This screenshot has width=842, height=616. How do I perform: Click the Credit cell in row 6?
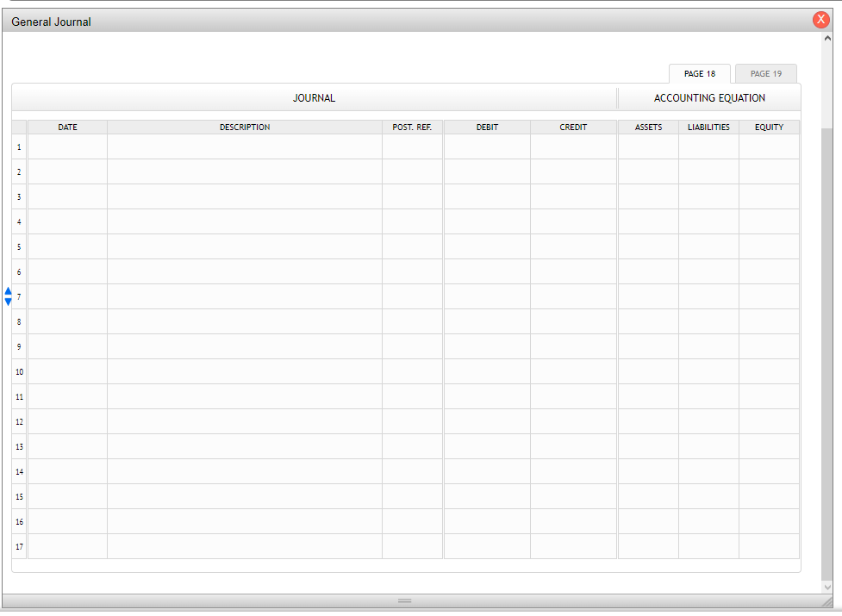click(573, 271)
